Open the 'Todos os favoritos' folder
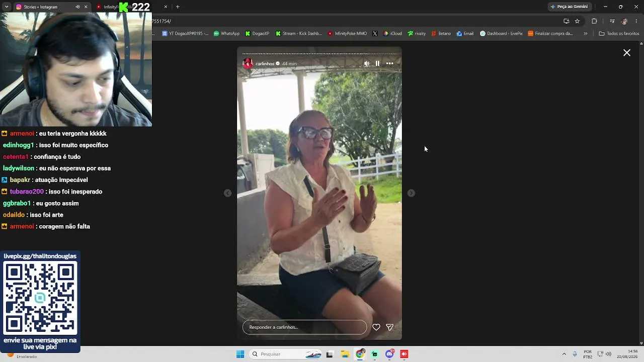644x362 pixels. click(619, 34)
